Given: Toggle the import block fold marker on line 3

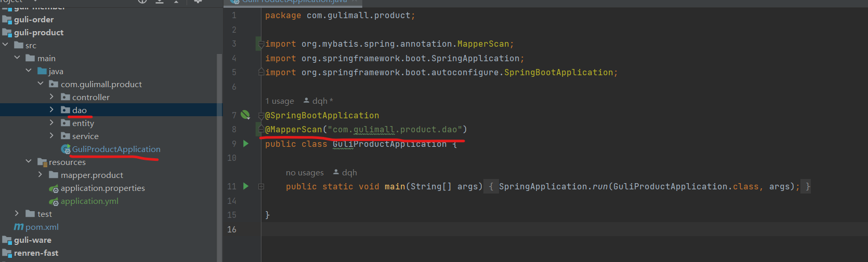Looking at the screenshot, I should [261, 44].
